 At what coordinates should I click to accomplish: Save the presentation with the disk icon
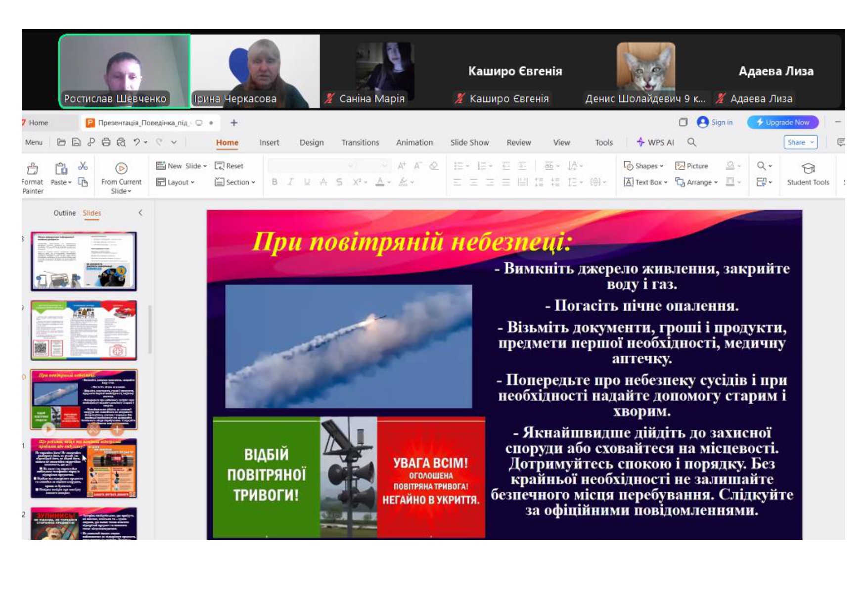pyautogui.click(x=76, y=142)
